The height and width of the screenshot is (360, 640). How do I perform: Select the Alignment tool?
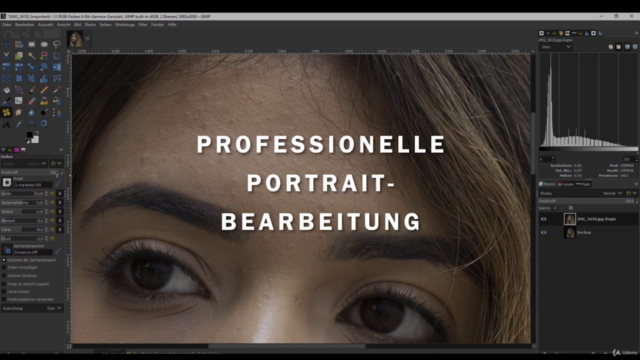pos(19,44)
